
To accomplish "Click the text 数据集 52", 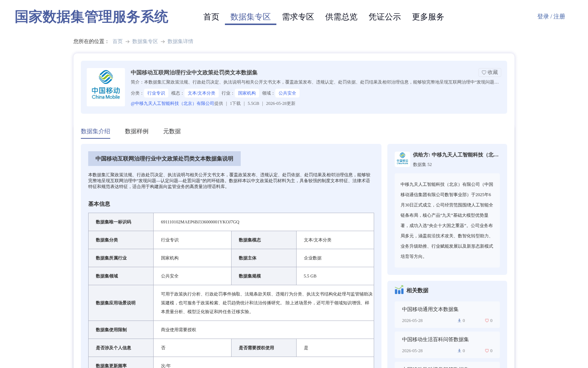I will coord(422,164).
